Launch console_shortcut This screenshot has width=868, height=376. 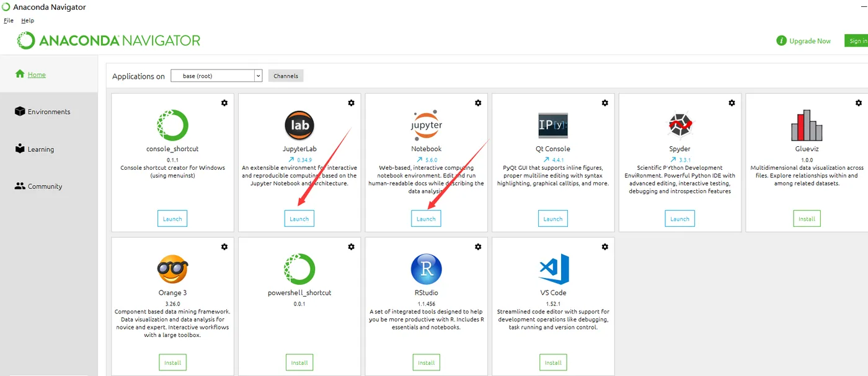172,219
